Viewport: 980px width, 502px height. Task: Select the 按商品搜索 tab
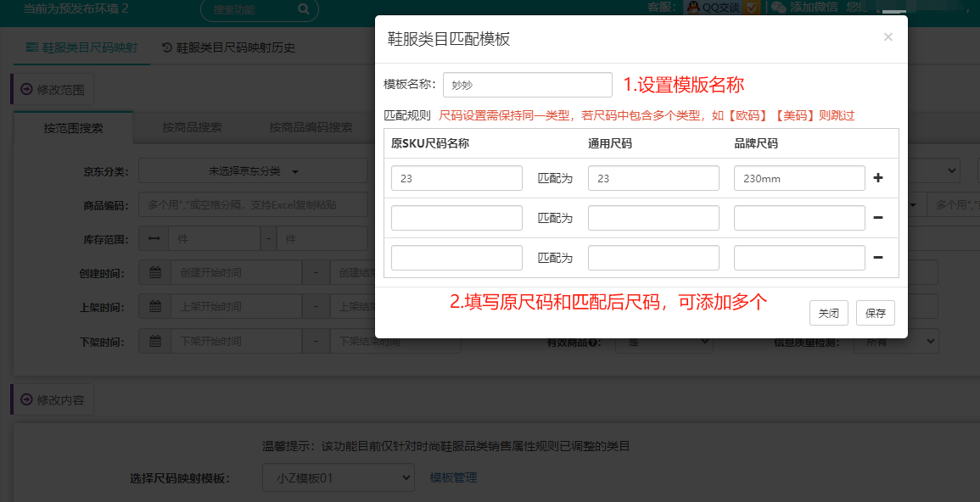tap(192, 128)
